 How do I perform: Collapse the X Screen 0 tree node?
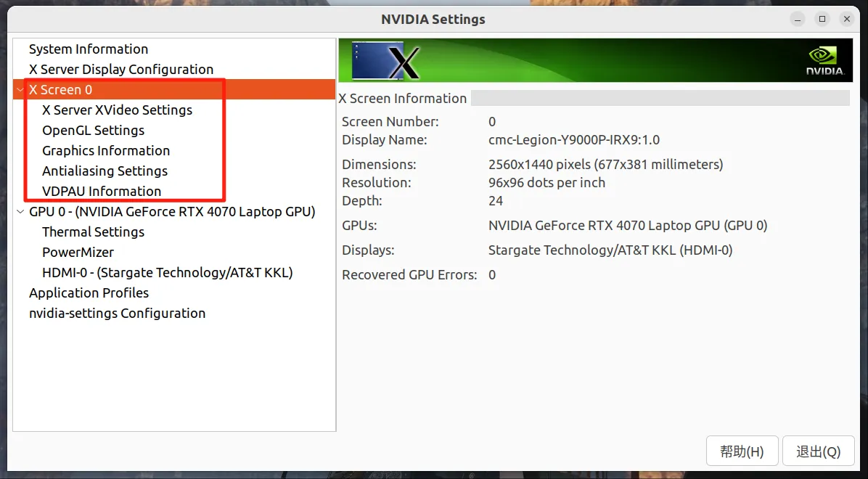(20, 90)
